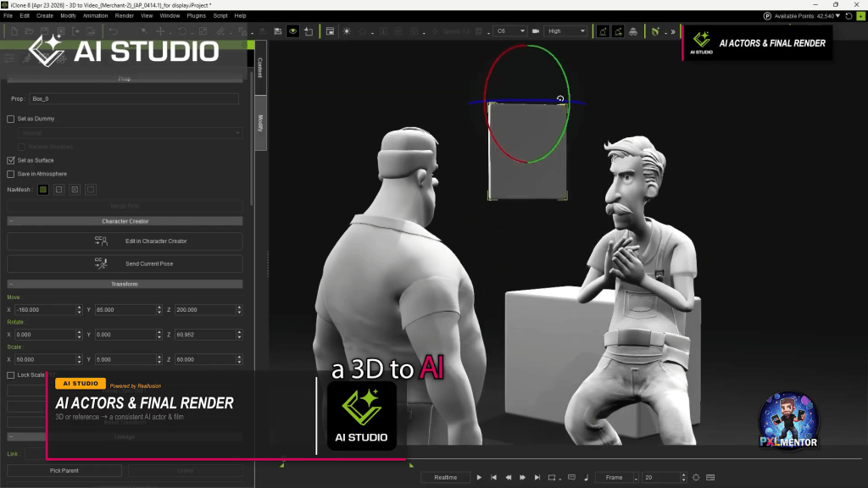
Task: Select the third NavMesh mode icon with X
Action: (x=75, y=190)
